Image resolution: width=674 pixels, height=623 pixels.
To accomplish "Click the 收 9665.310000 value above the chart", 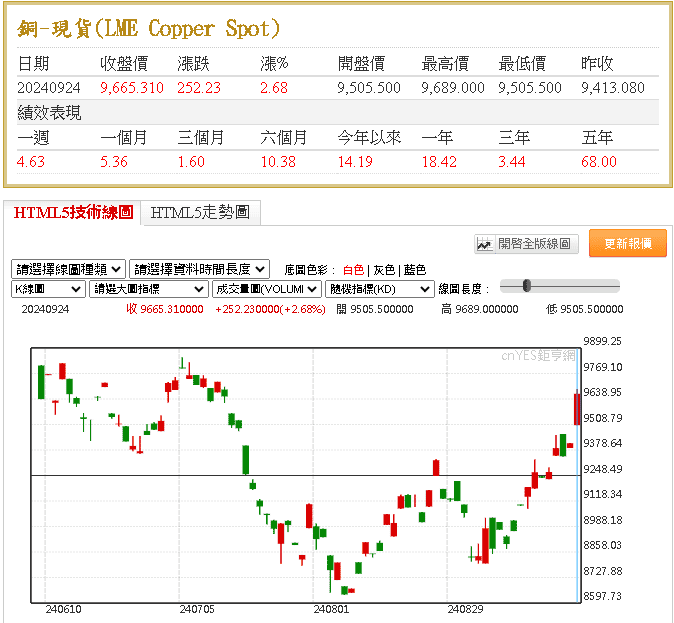I will point(165,309).
